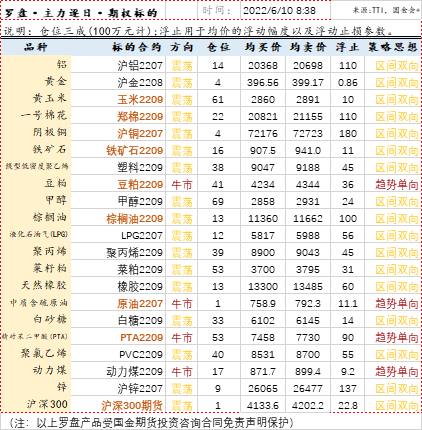Click the buy price 907.5 for 铁矿石2209
This screenshot has width=422, height=430.
[x=263, y=151]
